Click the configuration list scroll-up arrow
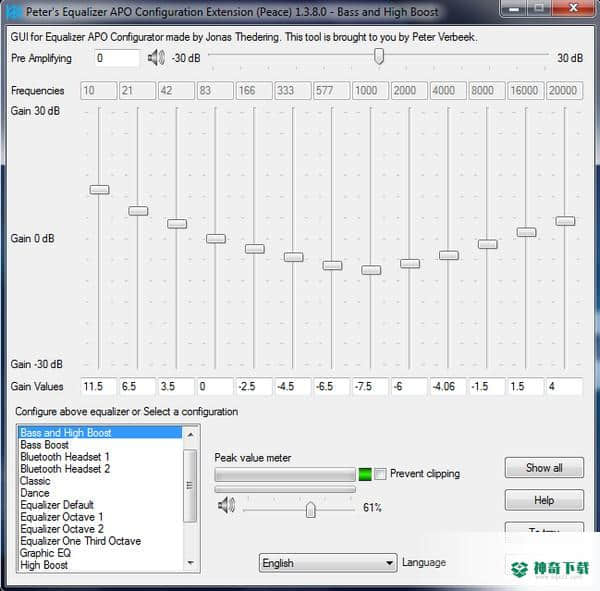This screenshot has width=600, height=591. tap(190, 435)
